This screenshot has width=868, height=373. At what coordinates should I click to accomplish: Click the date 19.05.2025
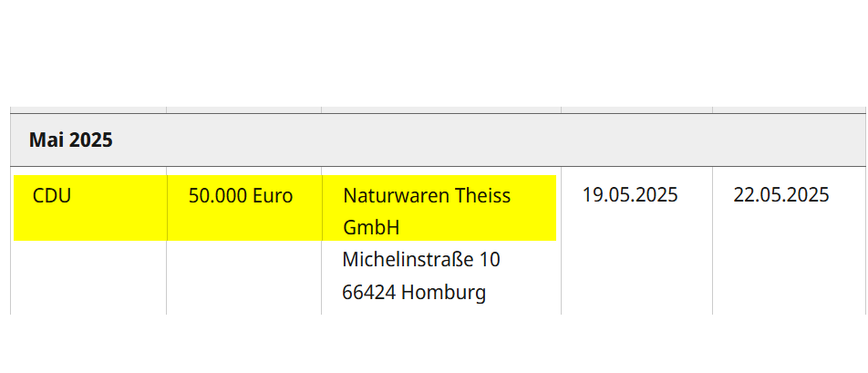(630, 195)
